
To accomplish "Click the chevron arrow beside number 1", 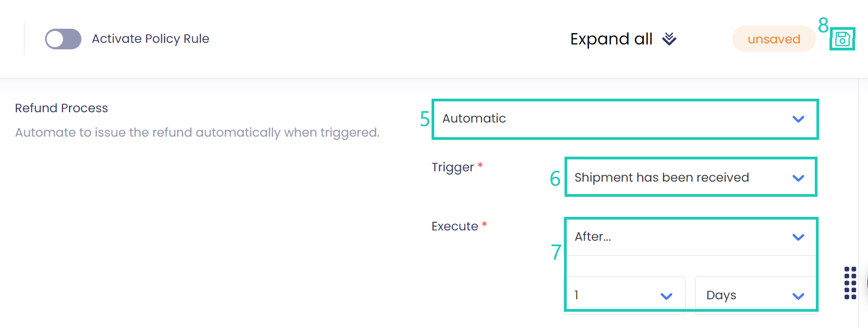I will click(x=666, y=296).
